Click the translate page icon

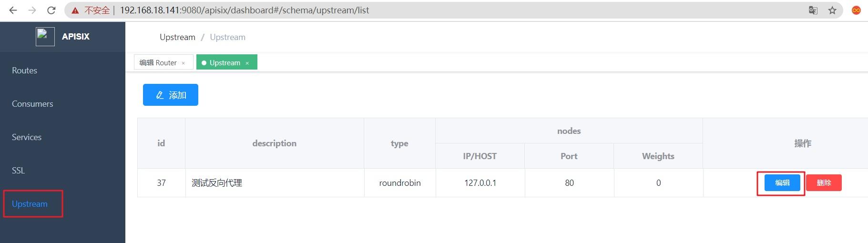click(813, 10)
